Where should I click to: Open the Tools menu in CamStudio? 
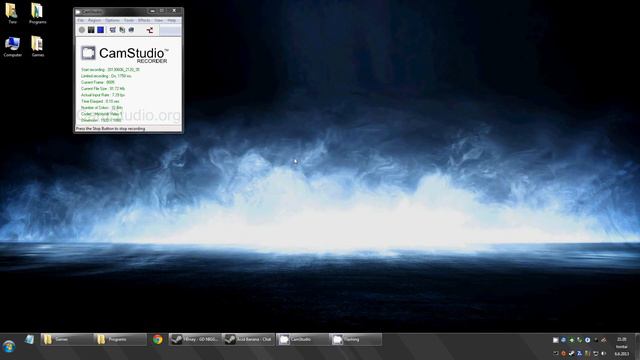click(129, 20)
